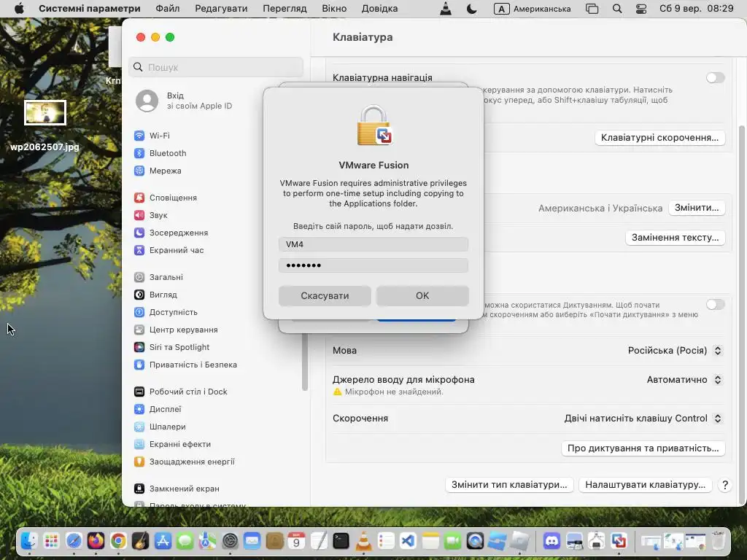The width and height of the screenshot is (747, 560).
Task: Click OK in VMware Fusion dialog
Action: [422, 296]
